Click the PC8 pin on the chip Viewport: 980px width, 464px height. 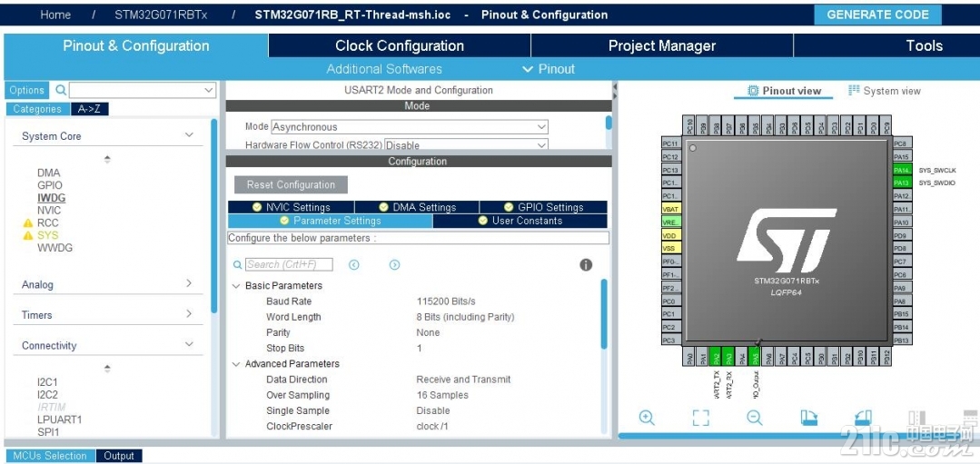(x=902, y=143)
